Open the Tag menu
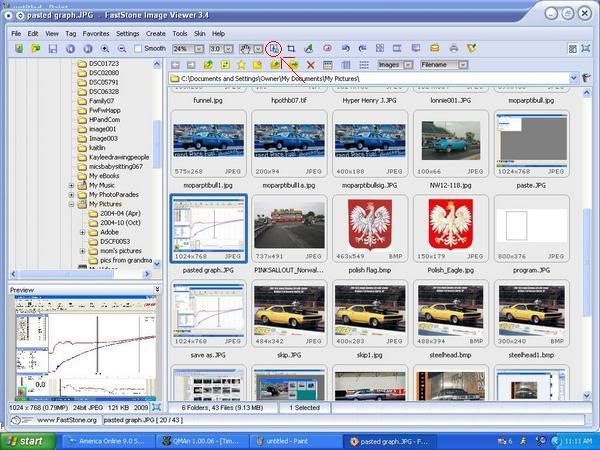The height and width of the screenshot is (450, 600). point(71,34)
